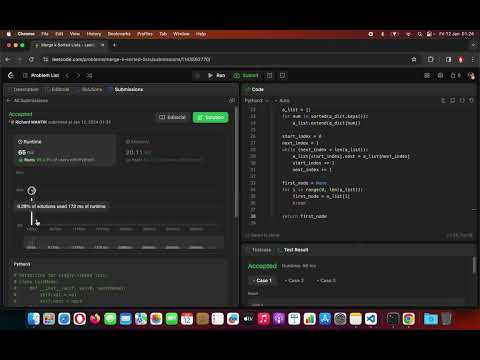The width and height of the screenshot is (480, 360).
Task: Select Case 3 in test results
Action: pyautogui.click(x=326, y=281)
